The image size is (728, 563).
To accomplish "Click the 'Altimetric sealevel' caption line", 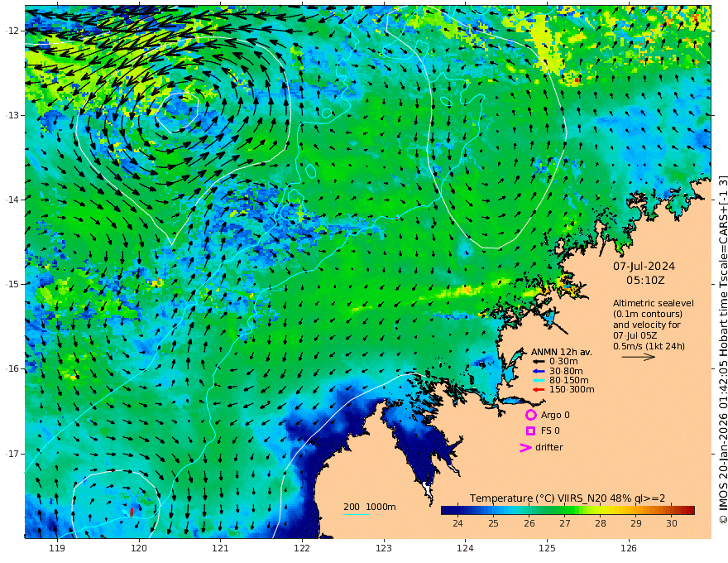I will 654,303.
